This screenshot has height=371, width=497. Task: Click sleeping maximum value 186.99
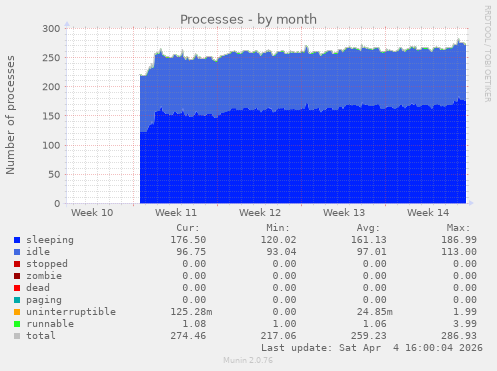[x=459, y=240]
